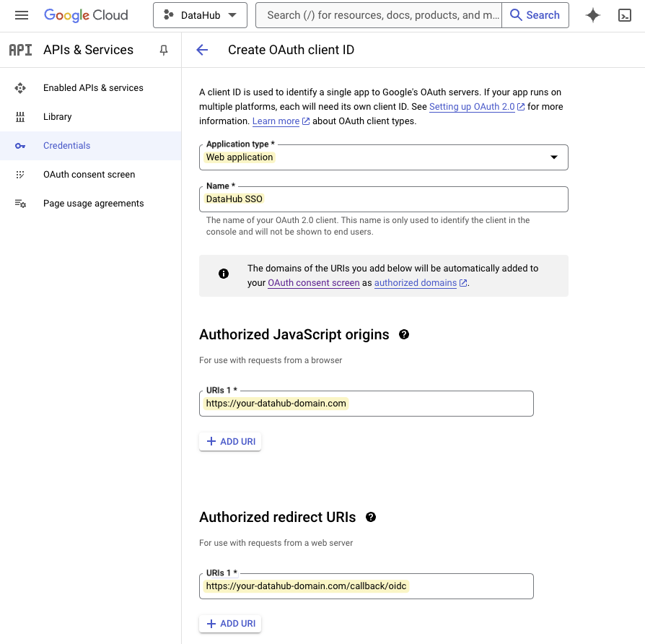Open the Library menu item

pos(90,116)
